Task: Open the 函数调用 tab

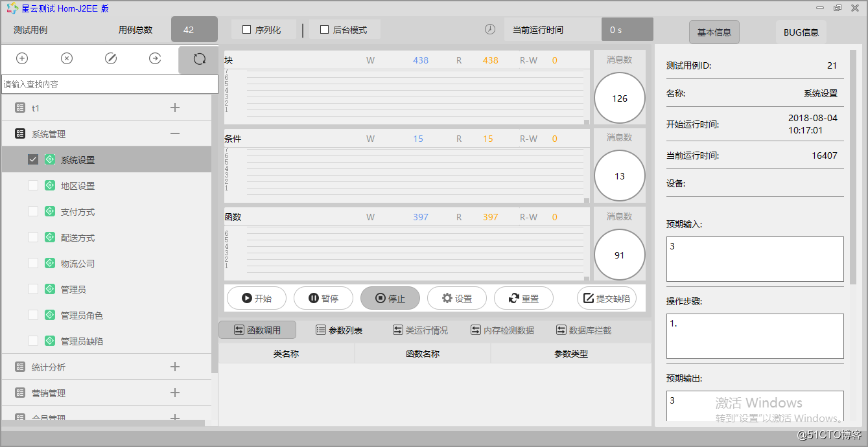Action: click(x=257, y=330)
